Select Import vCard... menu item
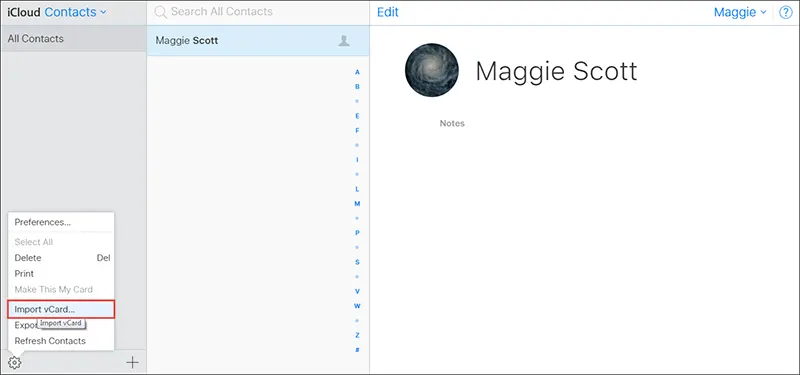 click(x=61, y=309)
